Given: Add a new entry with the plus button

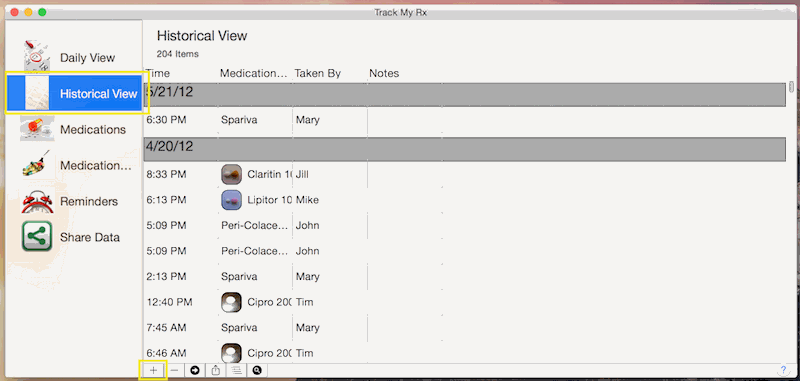Looking at the screenshot, I should 154,370.
